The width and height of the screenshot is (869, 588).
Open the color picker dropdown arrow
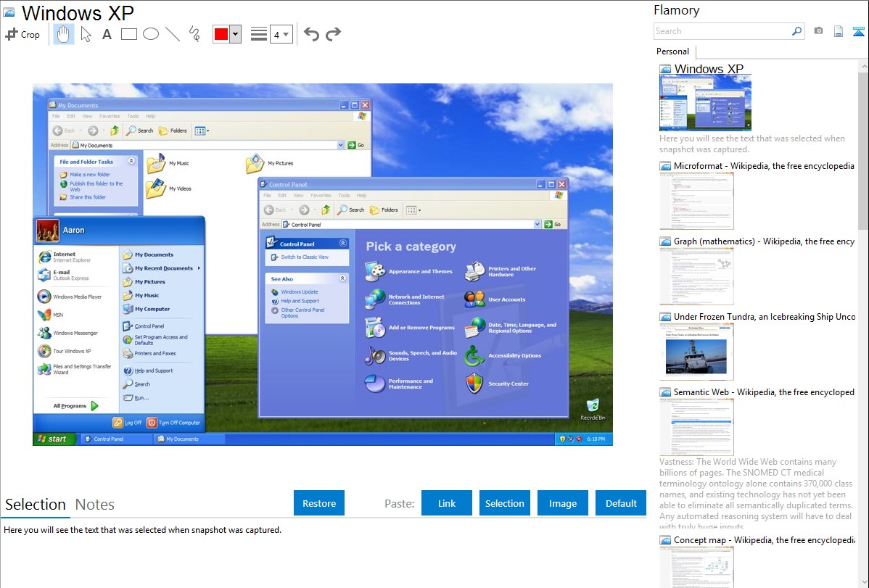point(236,34)
